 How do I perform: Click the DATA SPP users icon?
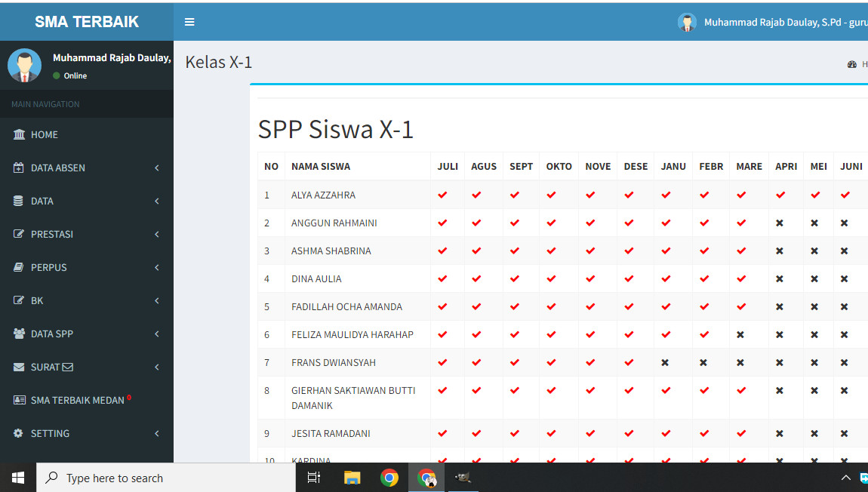point(20,334)
